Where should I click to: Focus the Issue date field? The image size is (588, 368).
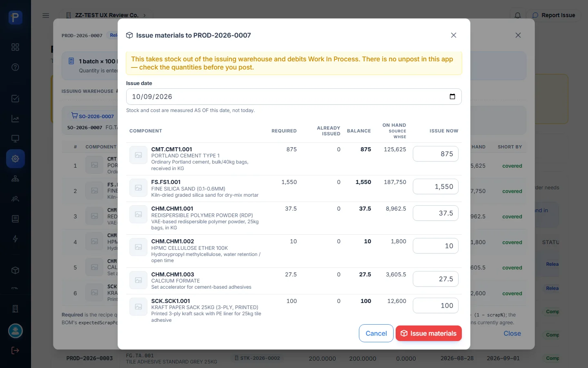click(294, 96)
